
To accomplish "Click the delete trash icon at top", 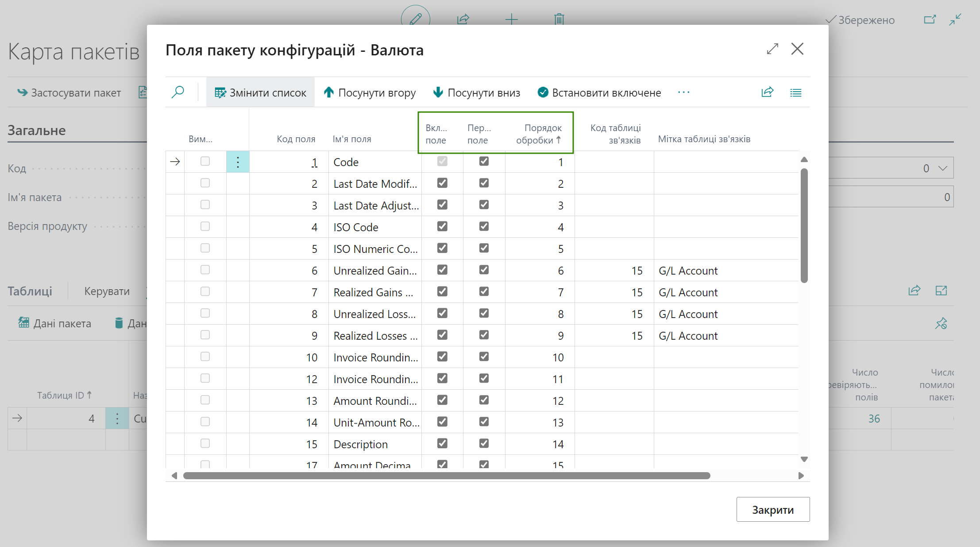I will (559, 19).
